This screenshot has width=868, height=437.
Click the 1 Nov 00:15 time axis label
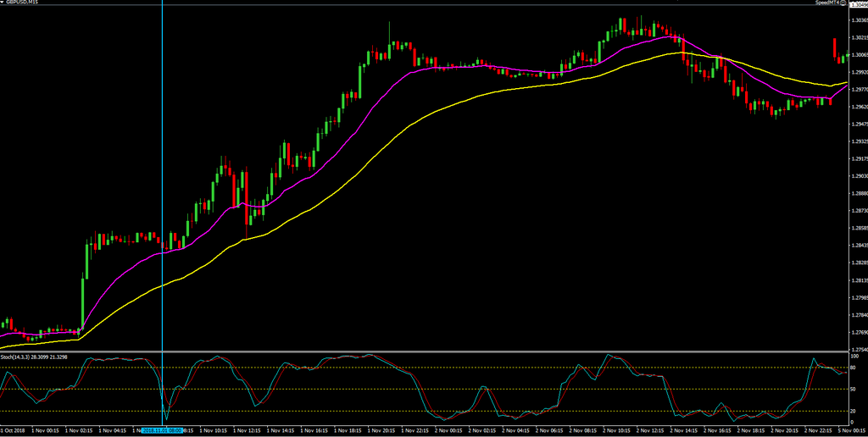click(46, 430)
